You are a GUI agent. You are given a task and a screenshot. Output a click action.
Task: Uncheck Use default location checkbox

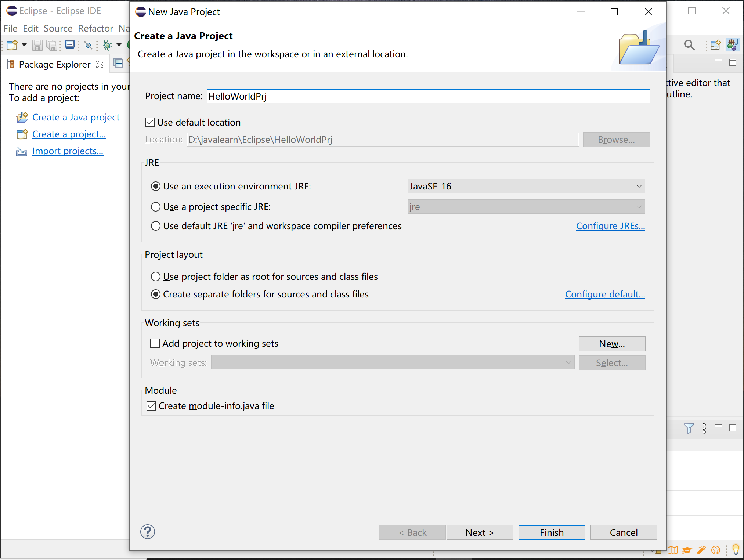150,122
